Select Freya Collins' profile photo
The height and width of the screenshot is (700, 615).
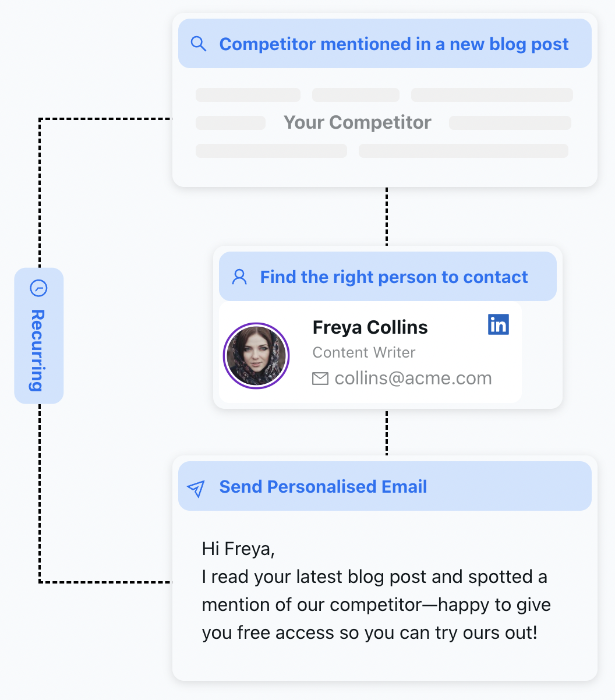click(256, 356)
